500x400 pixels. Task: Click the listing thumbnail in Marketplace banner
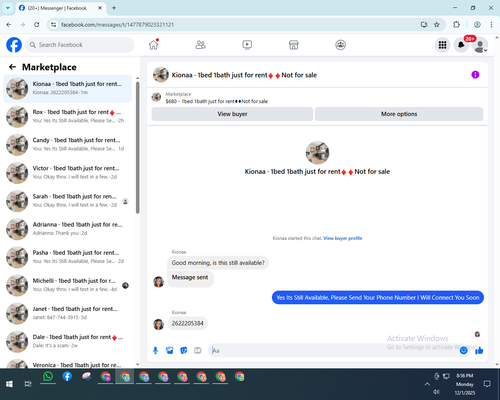(156, 97)
